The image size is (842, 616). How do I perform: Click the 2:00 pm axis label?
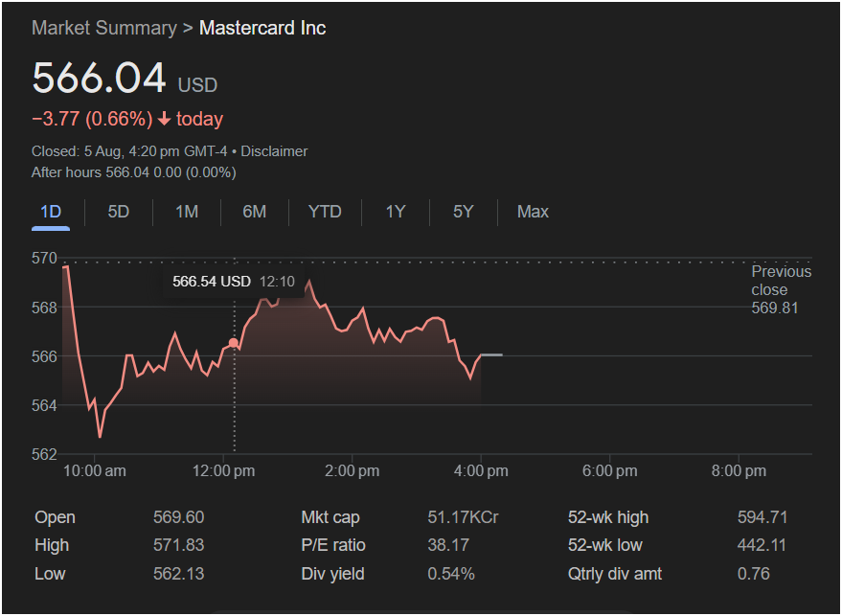pos(353,471)
